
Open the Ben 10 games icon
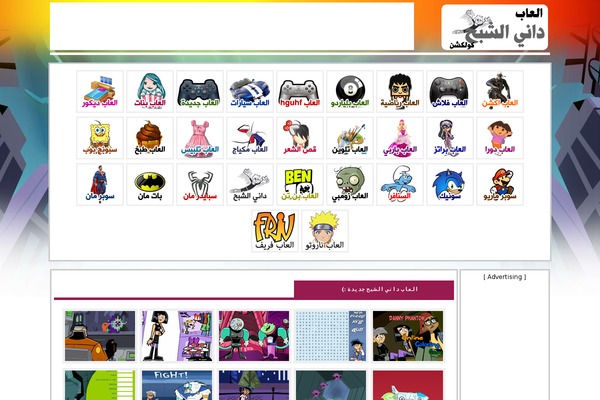[x=300, y=184]
